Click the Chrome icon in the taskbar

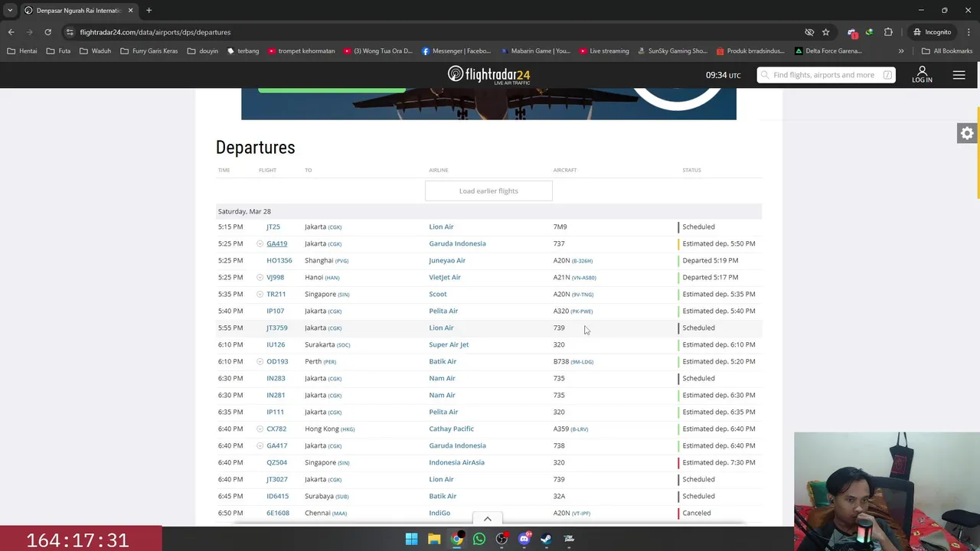[456, 539]
